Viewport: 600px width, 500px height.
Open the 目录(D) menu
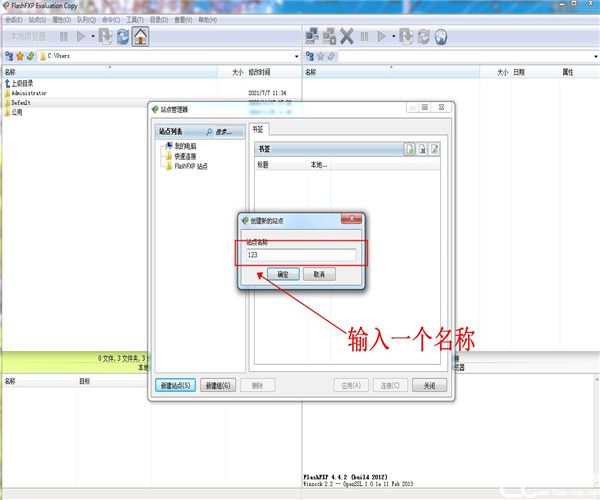(x=159, y=20)
